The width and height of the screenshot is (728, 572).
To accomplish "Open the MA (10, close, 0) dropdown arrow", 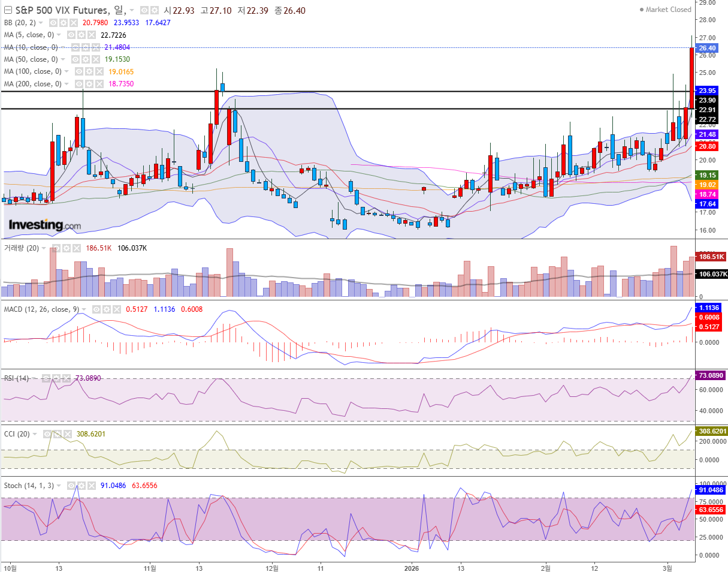I will [63, 47].
